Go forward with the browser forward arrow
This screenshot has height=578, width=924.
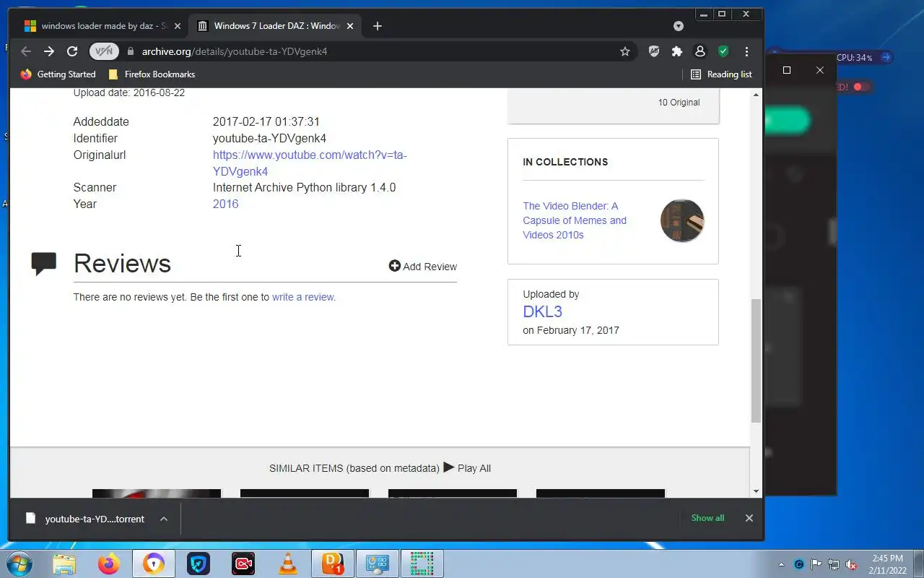click(x=49, y=51)
